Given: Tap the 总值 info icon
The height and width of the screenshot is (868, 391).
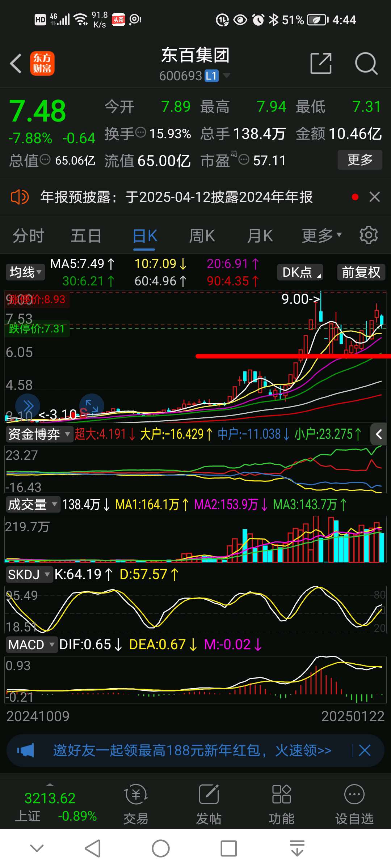Looking at the screenshot, I should 45,159.
